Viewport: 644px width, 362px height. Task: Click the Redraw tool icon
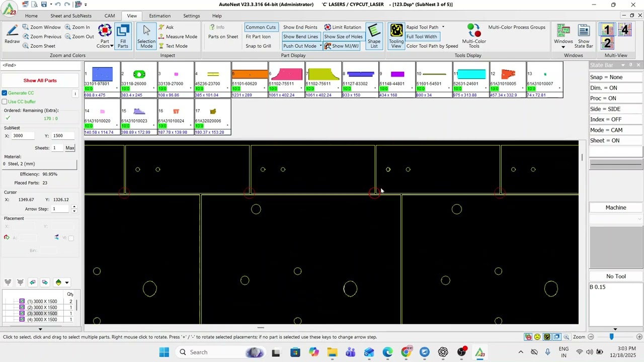tap(12, 35)
